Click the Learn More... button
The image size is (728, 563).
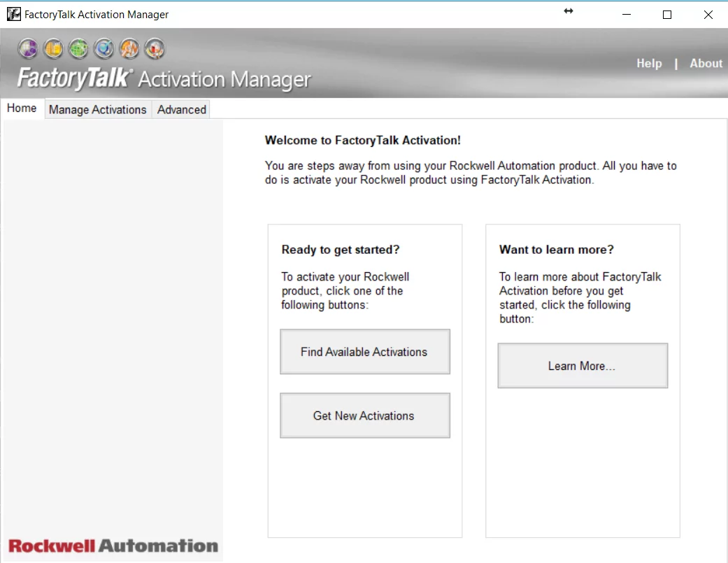click(x=583, y=366)
